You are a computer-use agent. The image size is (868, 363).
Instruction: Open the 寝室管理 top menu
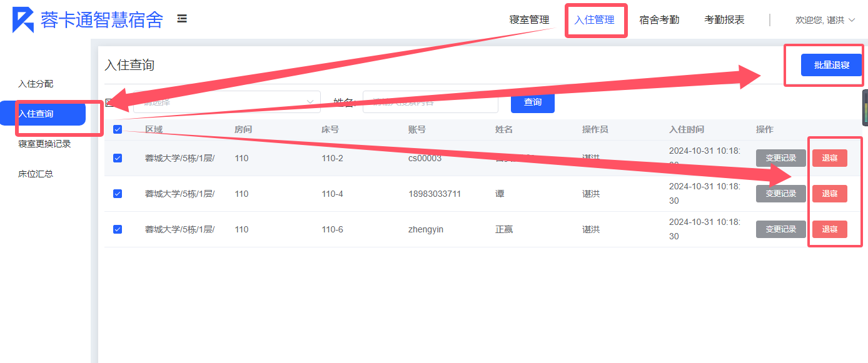(x=529, y=20)
